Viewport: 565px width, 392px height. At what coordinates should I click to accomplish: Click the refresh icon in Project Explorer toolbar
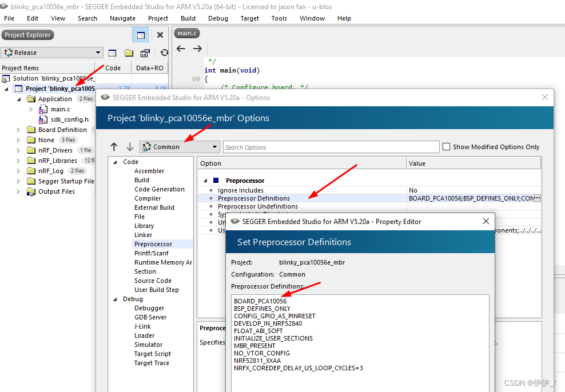(x=164, y=53)
